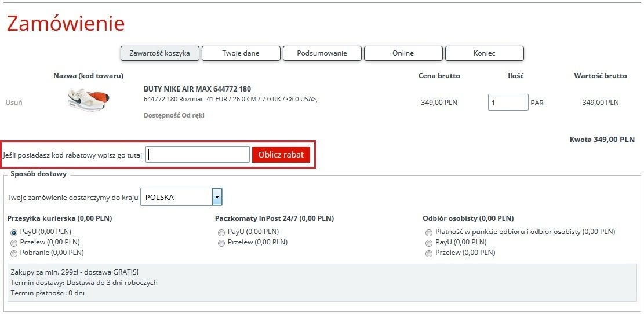This screenshot has height=314, width=644.
Task: Click the Sposób dostawy section label
Action: (x=39, y=174)
